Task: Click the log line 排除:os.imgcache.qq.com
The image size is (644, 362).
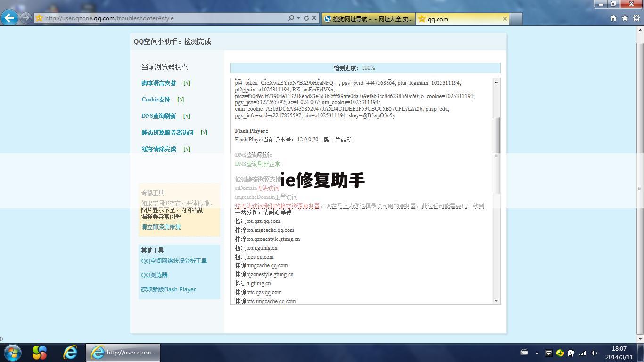Action: (264, 230)
